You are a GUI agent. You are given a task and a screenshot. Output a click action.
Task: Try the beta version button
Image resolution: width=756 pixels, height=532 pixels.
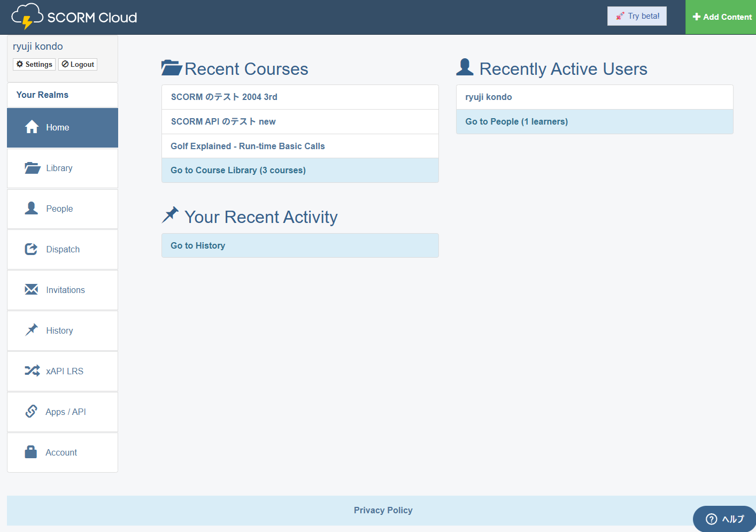coord(637,16)
